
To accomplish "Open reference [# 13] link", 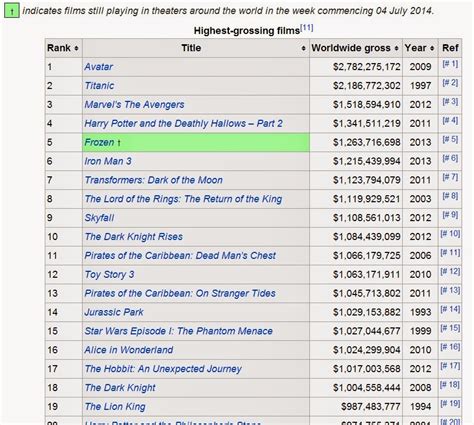I will tap(450, 290).
